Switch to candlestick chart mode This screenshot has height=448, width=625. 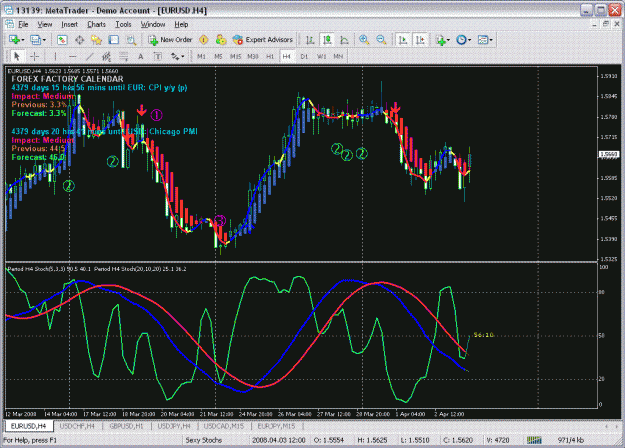(x=327, y=40)
